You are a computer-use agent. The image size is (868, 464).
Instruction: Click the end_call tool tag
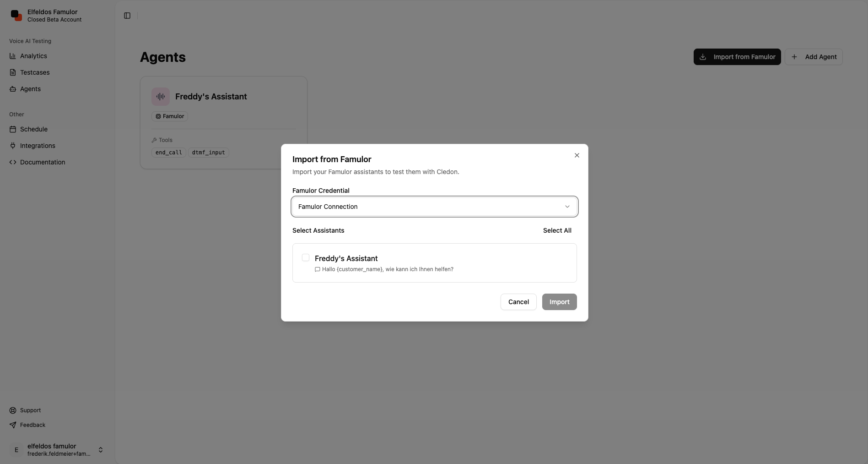point(168,152)
